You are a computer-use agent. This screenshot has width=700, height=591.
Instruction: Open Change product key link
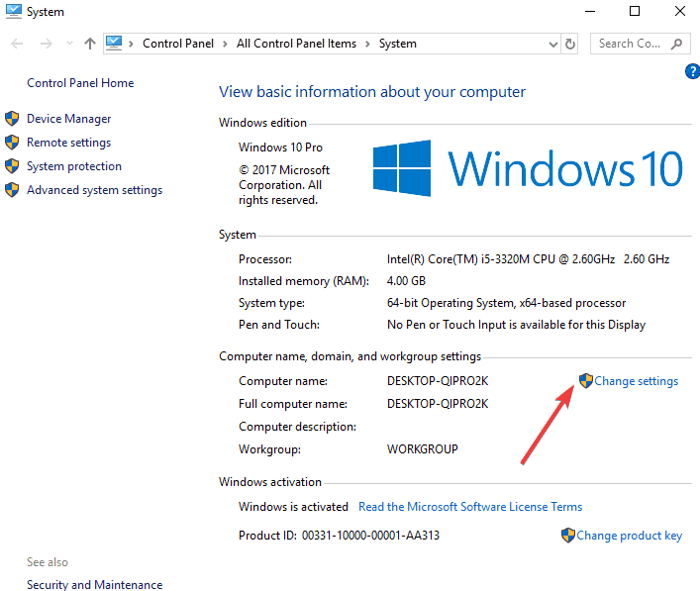tap(629, 536)
